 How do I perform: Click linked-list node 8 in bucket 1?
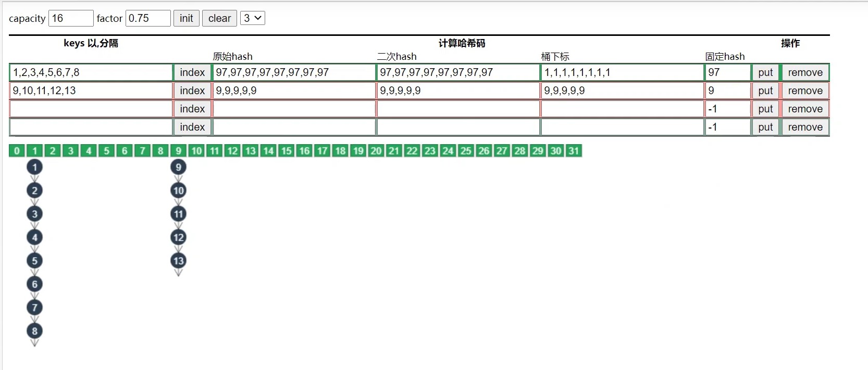(35, 331)
